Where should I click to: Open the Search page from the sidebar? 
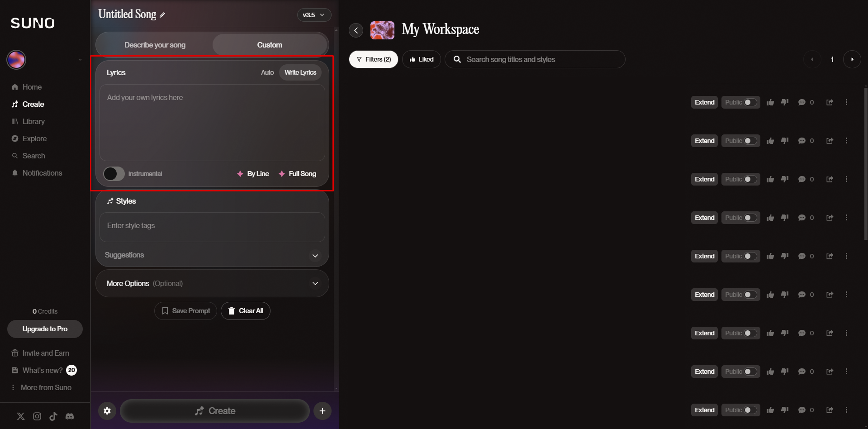click(33, 156)
